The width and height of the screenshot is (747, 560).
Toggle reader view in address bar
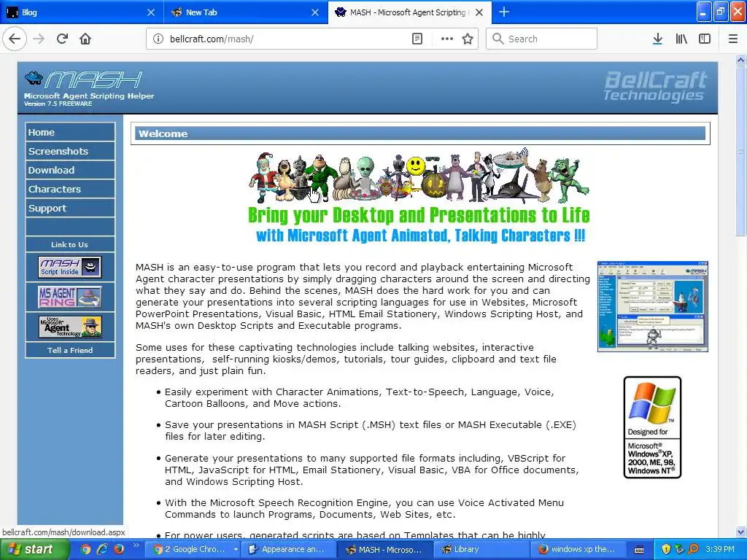[417, 39]
